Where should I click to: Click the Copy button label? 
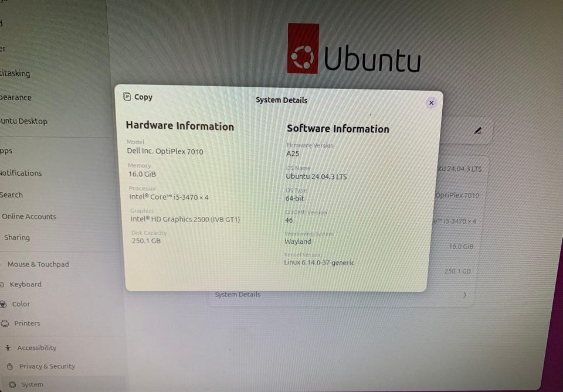[143, 97]
